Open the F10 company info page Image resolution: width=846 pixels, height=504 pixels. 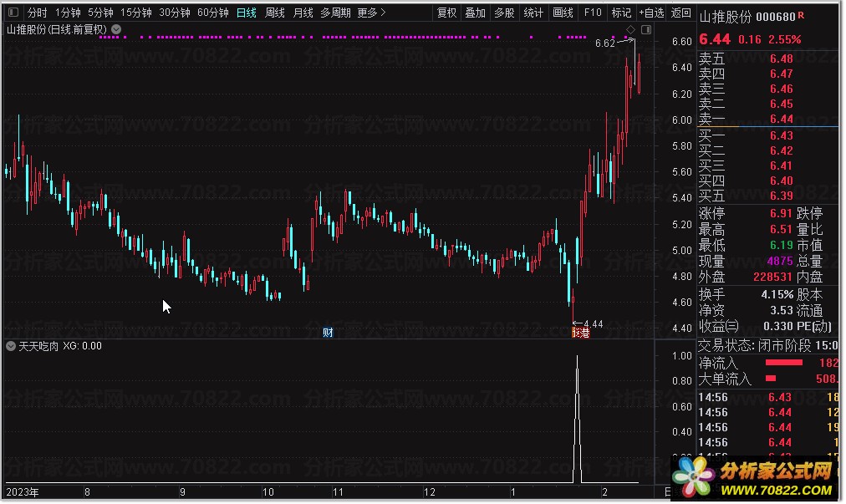click(593, 13)
